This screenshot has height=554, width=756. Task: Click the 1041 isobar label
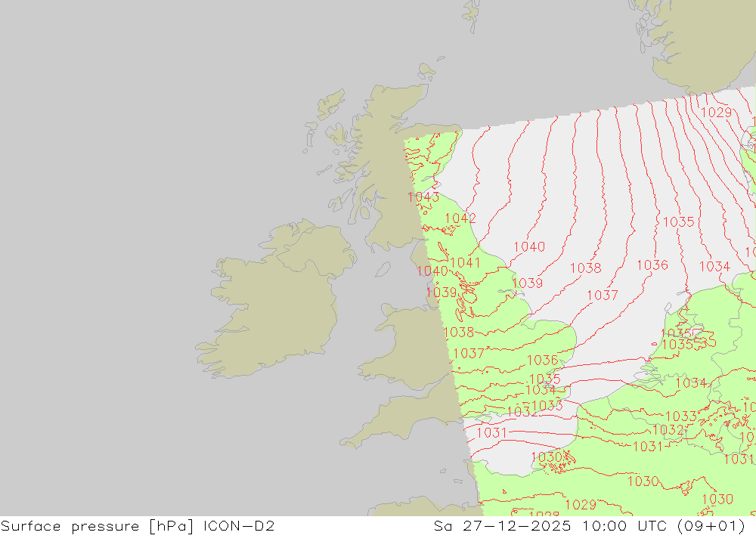[x=465, y=262]
